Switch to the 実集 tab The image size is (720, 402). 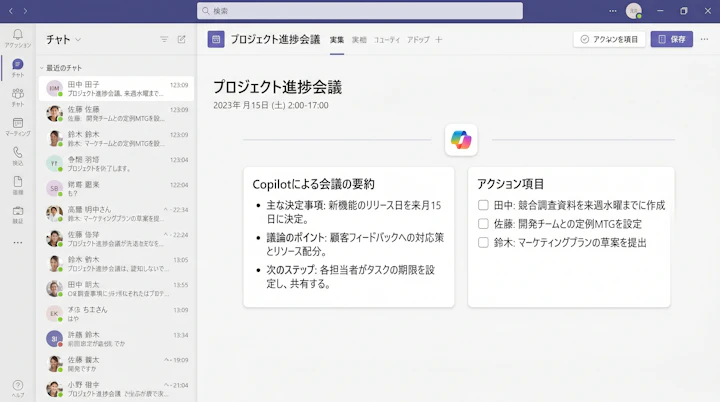pos(337,40)
